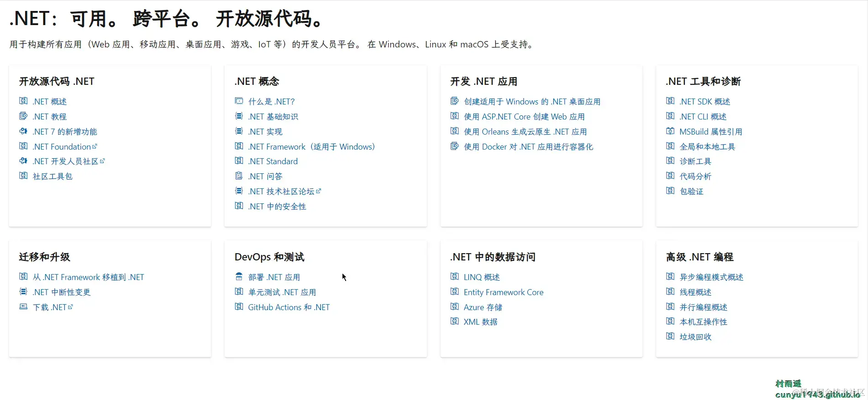
Task: Open the MSBuild 属性引用 link
Action: click(x=711, y=131)
